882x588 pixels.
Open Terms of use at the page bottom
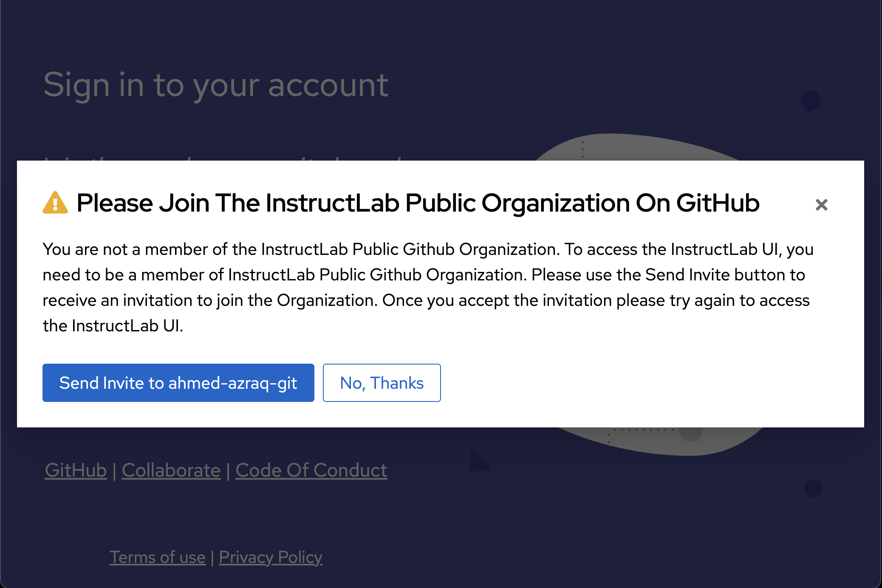click(x=158, y=557)
